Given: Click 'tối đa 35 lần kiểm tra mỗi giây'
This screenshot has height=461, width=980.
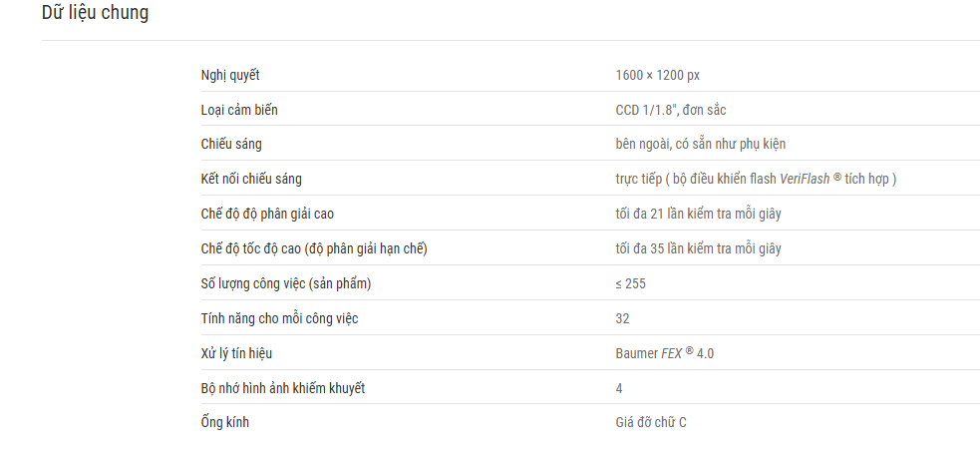Looking at the screenshot, I should (x=698, y=248).
